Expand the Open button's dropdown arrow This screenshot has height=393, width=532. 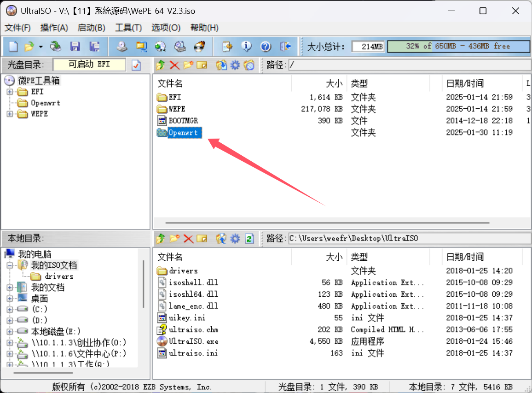click(x=40, y=47)
